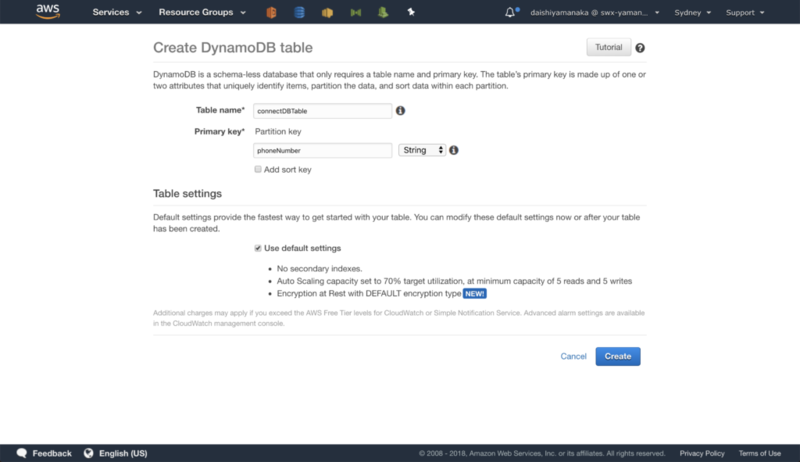Screen dimensions: 800x462
Task: Enable the Add sort key checkbox
Action: (258, 169)
